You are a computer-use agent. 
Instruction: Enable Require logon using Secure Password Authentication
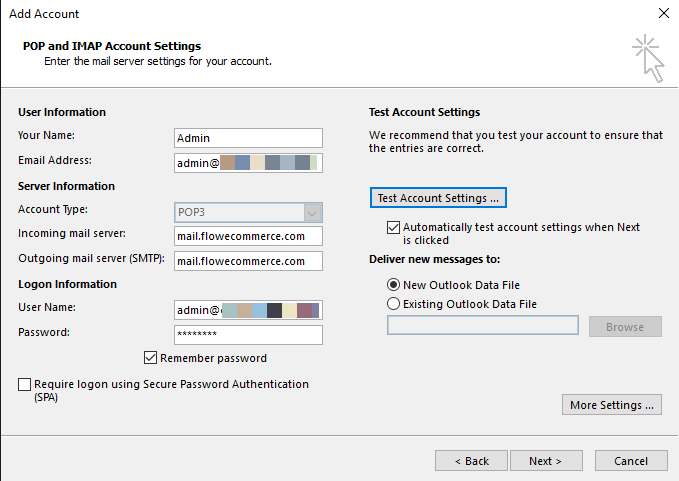[24, 384]
